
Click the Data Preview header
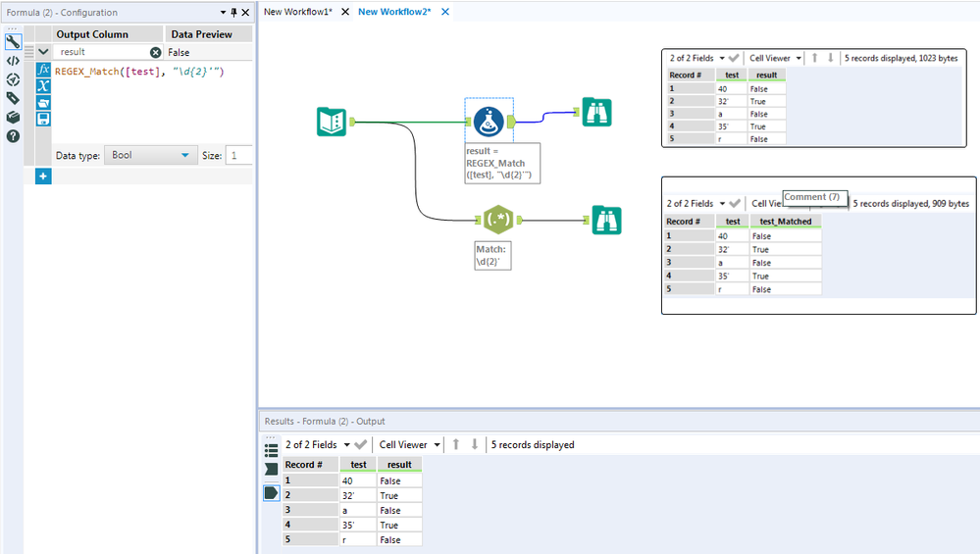coord(209,34)
